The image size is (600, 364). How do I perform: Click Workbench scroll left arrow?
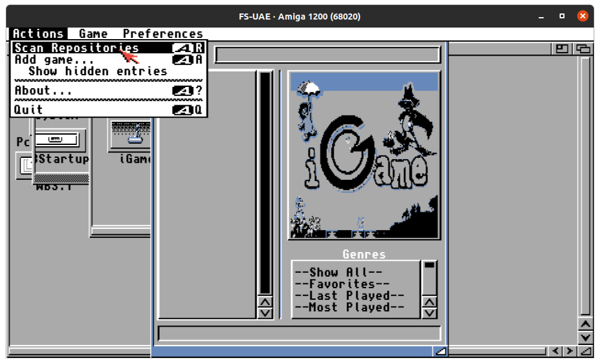click(556, 351)
